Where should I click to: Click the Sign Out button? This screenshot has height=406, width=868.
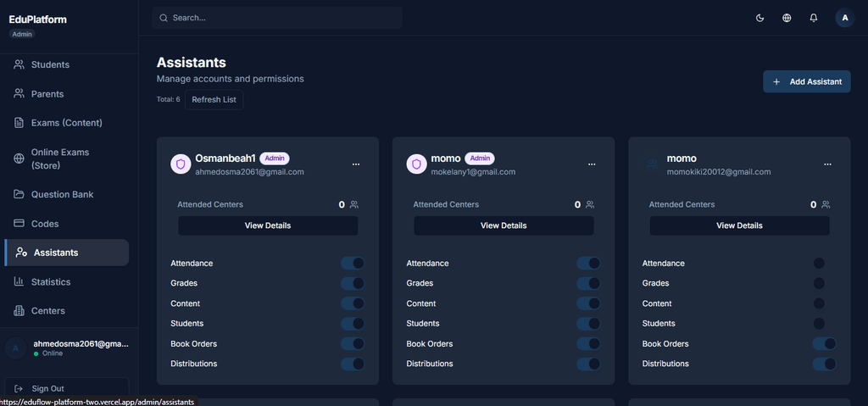point(66,389)
